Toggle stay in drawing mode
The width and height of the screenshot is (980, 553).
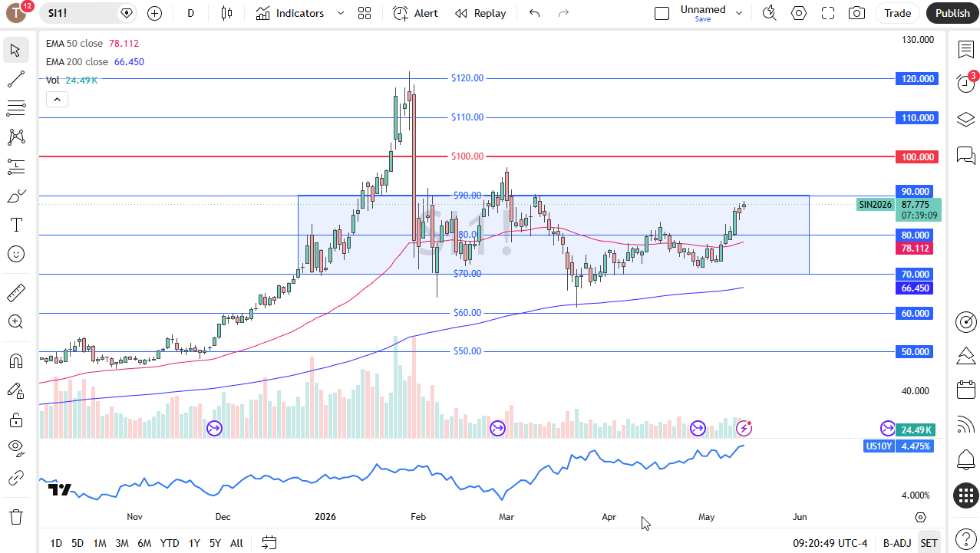(x=15, y=390)
